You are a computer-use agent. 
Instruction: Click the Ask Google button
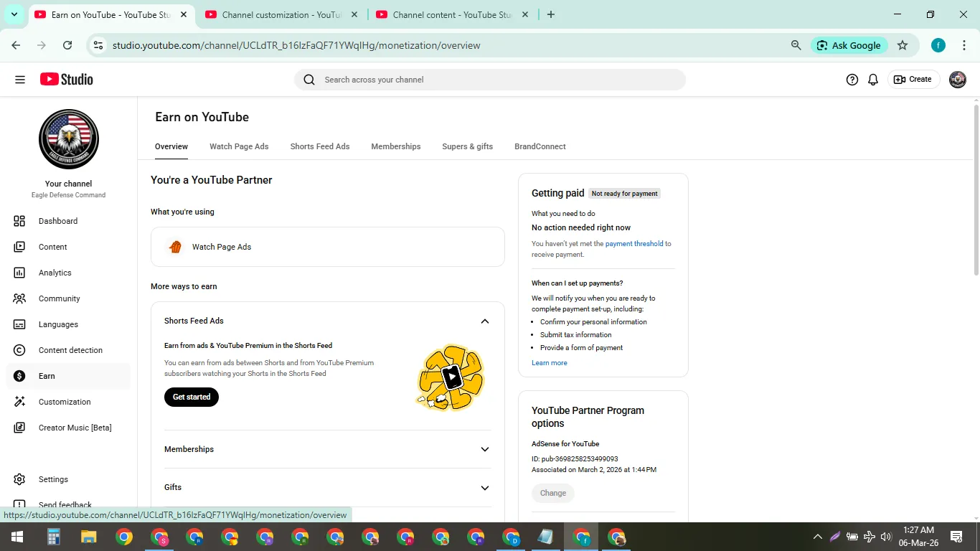[x=849, y=45]
